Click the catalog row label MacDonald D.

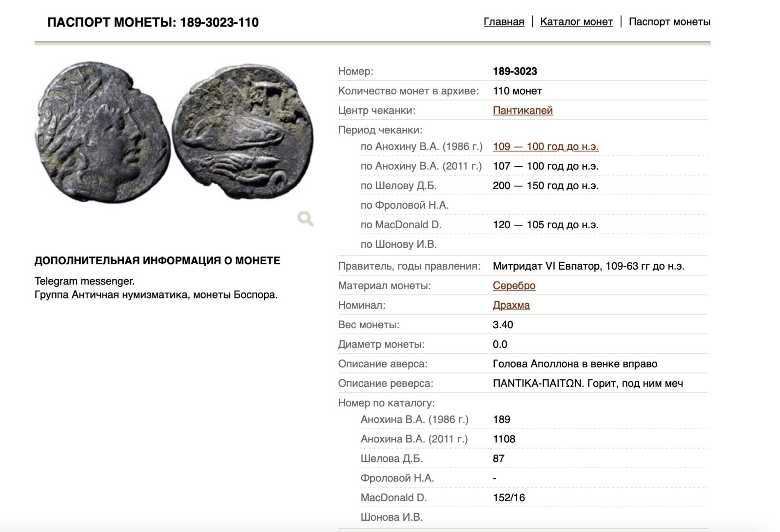(393, 497)
